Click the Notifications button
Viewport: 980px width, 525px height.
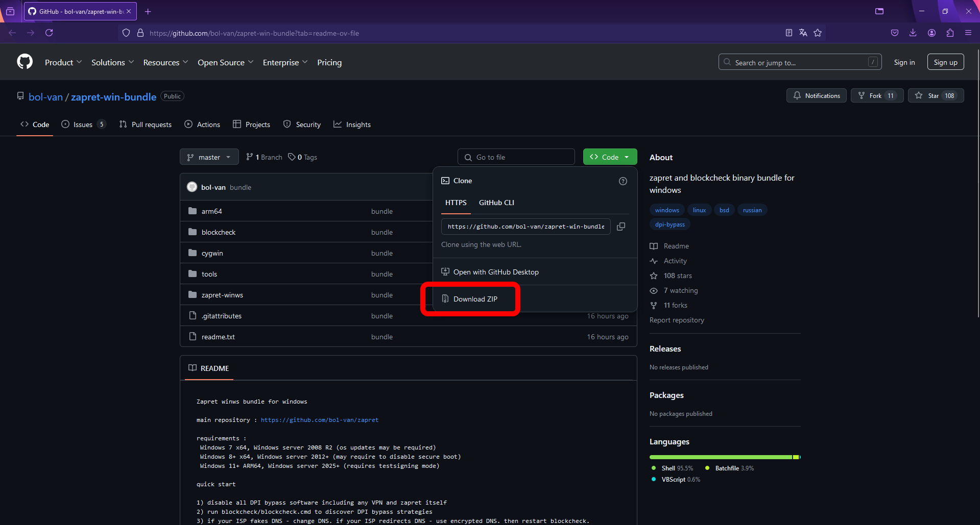pyautogui.click(x=817, y=95)
